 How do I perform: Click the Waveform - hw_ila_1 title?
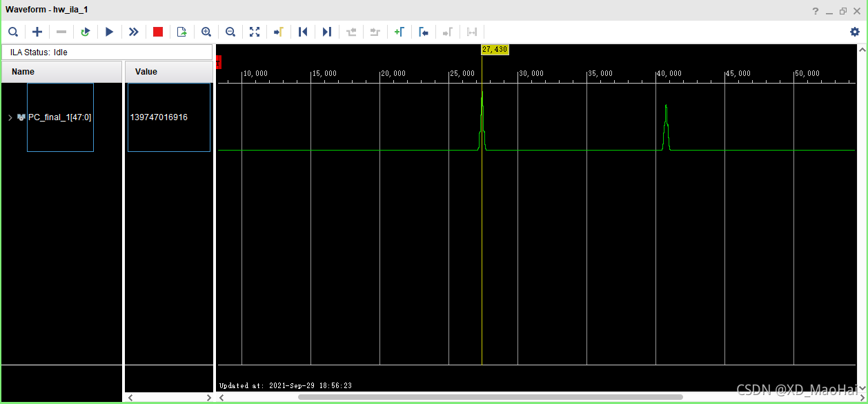point(47,10)
